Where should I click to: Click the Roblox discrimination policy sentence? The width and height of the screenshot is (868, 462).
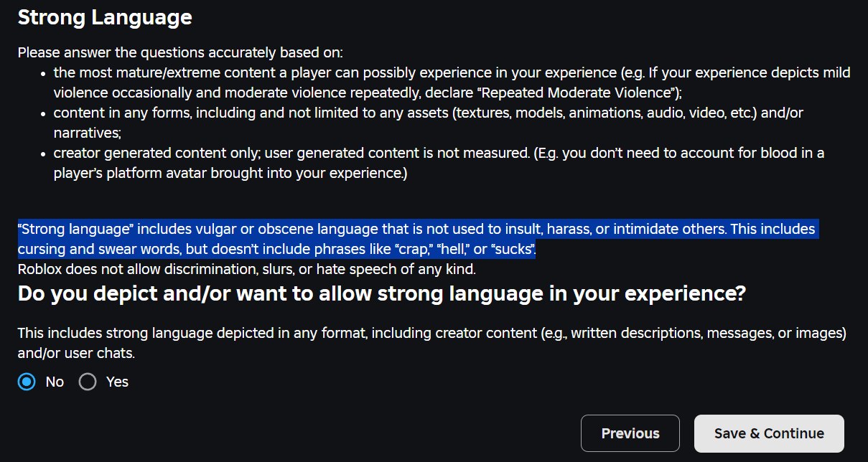tap(246, 270)
